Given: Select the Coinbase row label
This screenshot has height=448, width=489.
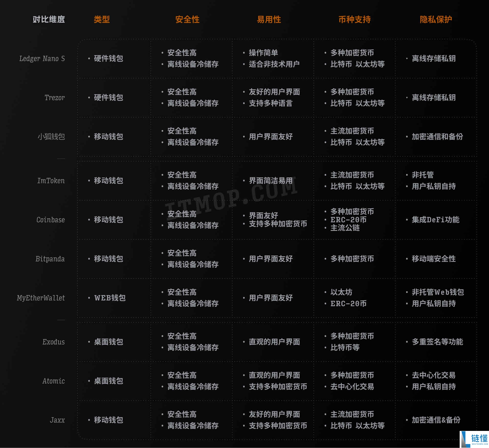Looking at the screenshot, I should (x=51, y=220).
